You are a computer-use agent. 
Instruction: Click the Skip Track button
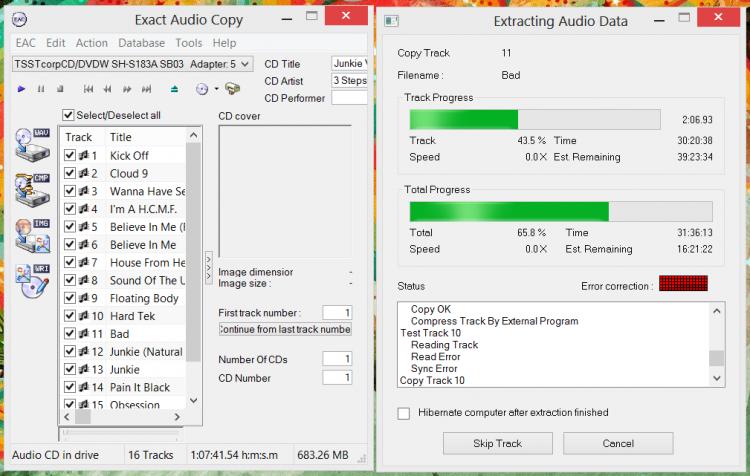[496, 443]
